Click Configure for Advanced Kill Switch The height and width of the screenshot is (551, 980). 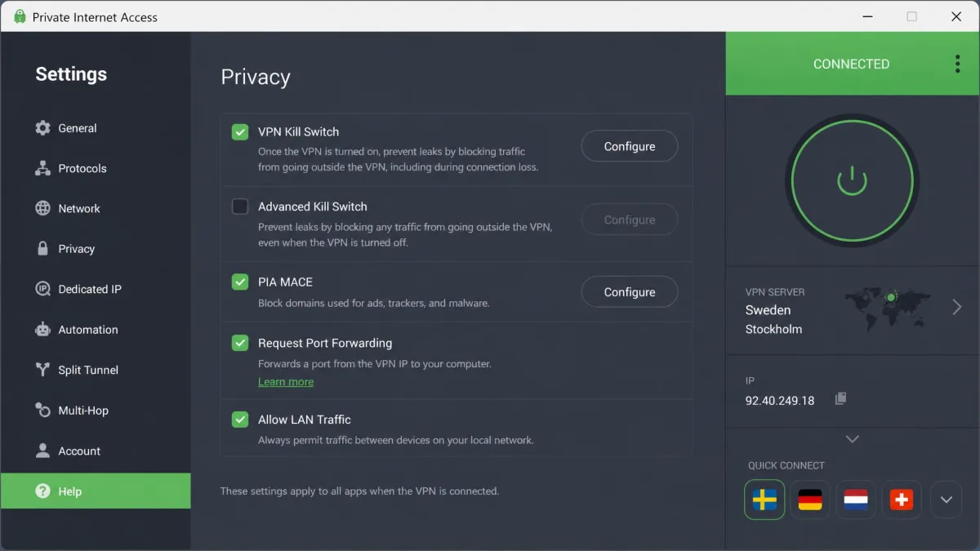(630, 220)
